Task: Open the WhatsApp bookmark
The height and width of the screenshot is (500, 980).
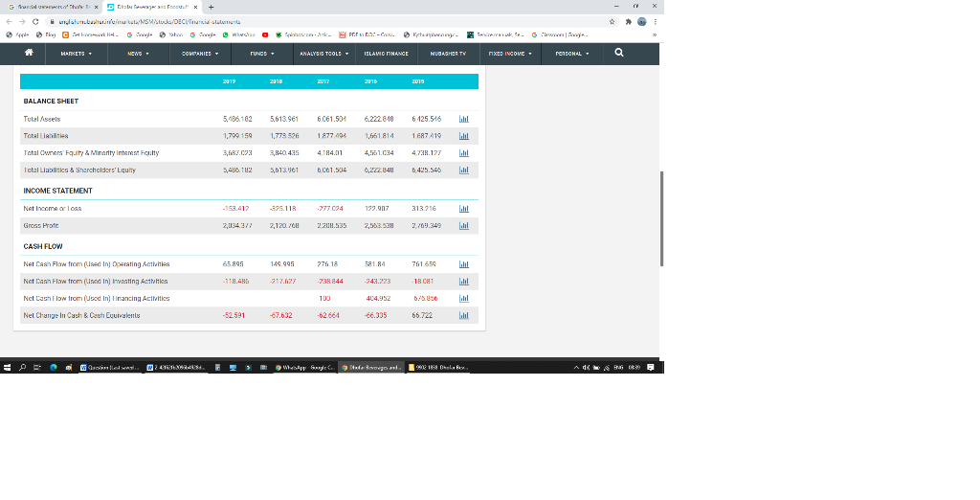Action: (x=238, y=35)
